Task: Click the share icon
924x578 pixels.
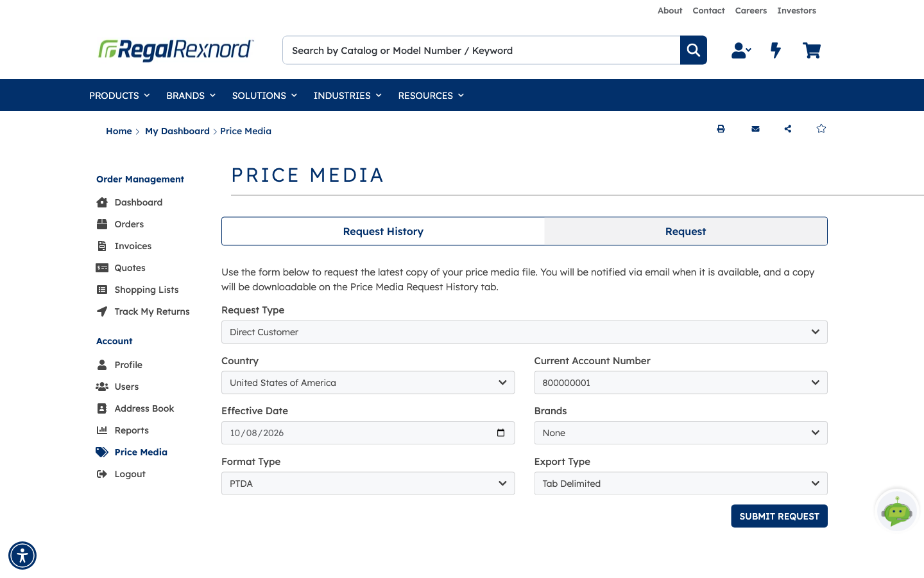Action: pyautogui.click(x=788, y=128)
